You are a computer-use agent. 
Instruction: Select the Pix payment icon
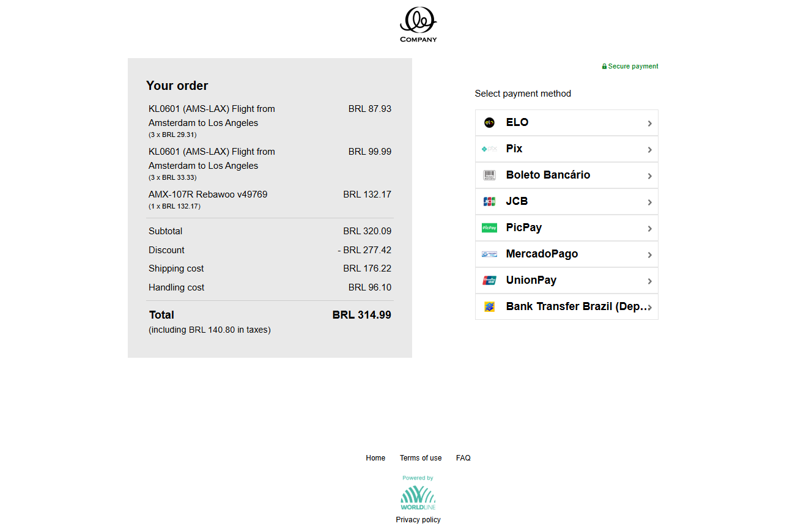point(489,149)
